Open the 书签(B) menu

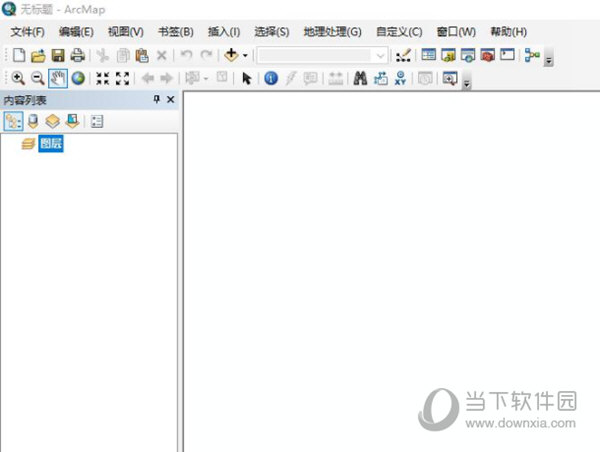[x=176, y=32]
